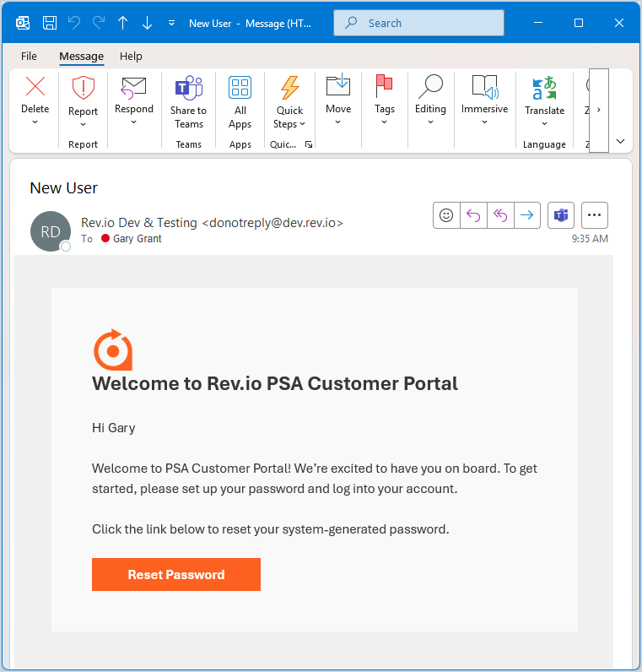642x672 pixels.
Task: Expand the Translate dropdown
Action: pos(545,123)
